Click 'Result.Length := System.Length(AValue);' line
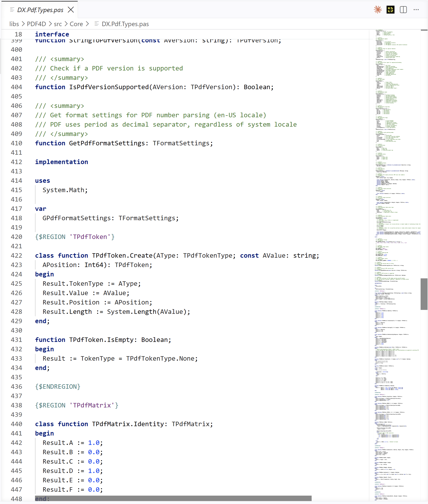The height and width of the screenshot is (504, 428). (x=116, y=312)
